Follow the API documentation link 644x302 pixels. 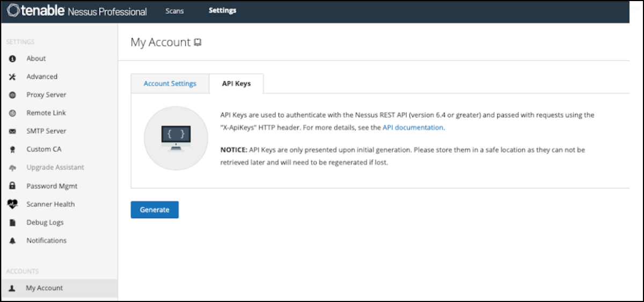(x=413, y=128)
